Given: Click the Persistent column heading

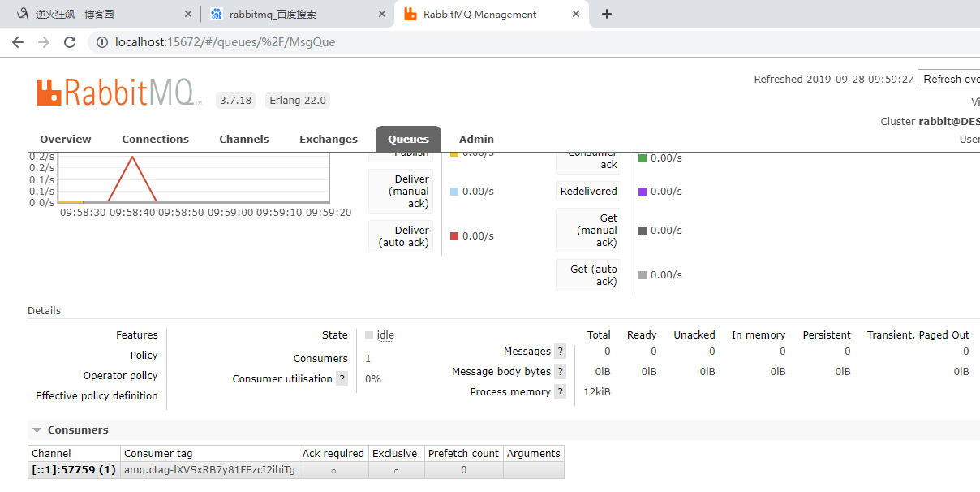Looking at the screenshot, I should click(827, 335).
